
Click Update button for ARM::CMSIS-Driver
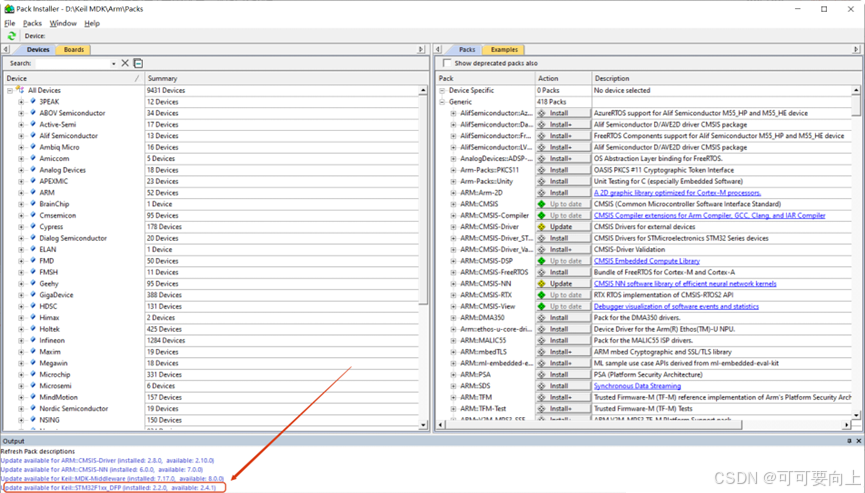click(563, 227)
